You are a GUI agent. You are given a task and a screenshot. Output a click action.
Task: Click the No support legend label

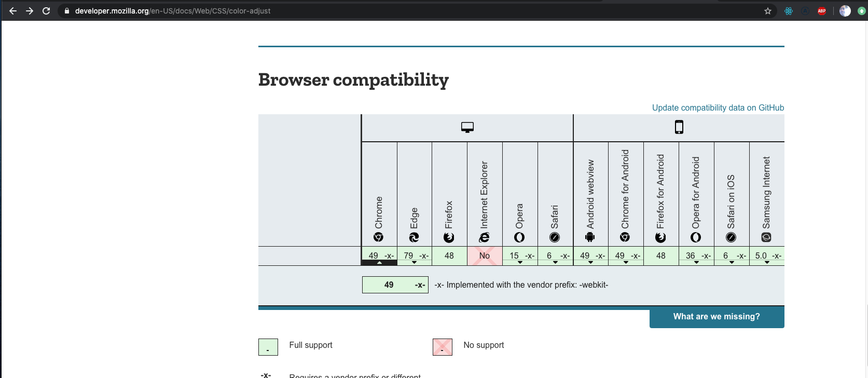pos(484,345)
